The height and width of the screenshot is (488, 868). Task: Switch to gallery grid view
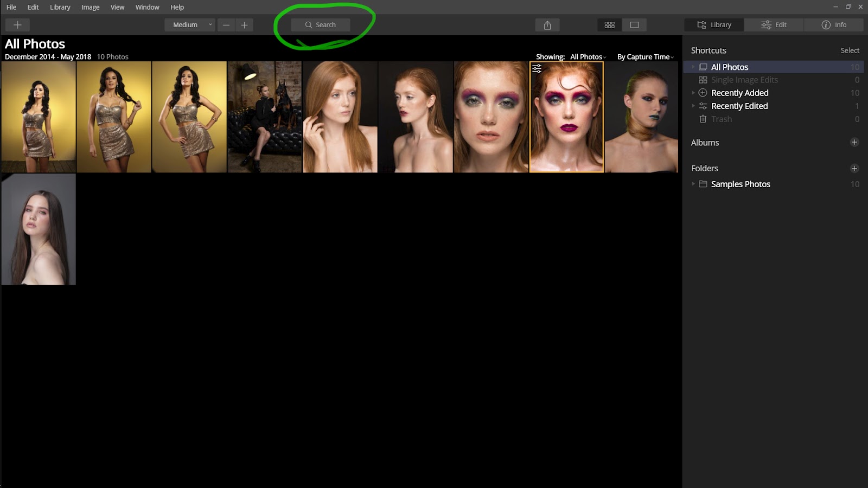click(610, 25)
